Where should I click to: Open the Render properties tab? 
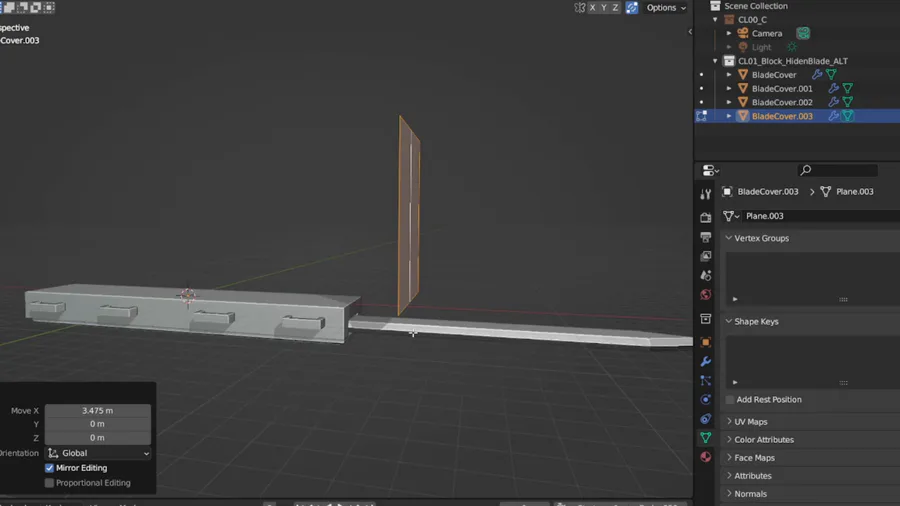(x=705, y=217)
